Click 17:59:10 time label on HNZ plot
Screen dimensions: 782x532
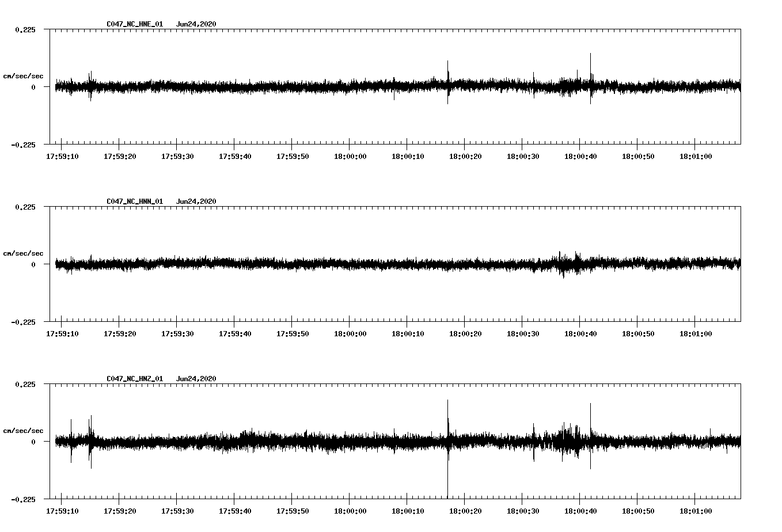pos(62,511)
